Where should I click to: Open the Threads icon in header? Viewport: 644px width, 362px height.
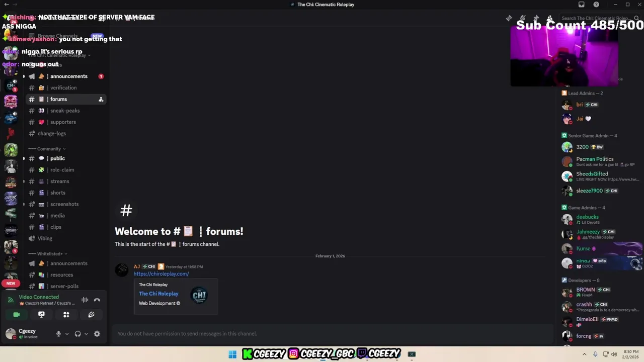point(509,19)
